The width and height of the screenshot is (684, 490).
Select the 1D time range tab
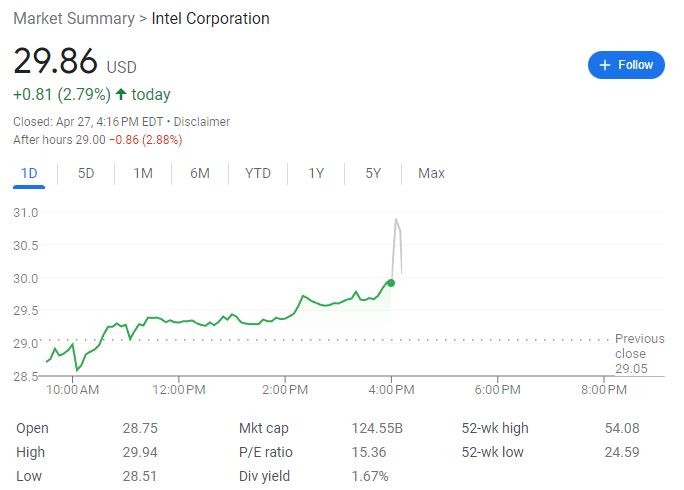tap(29, 173)
